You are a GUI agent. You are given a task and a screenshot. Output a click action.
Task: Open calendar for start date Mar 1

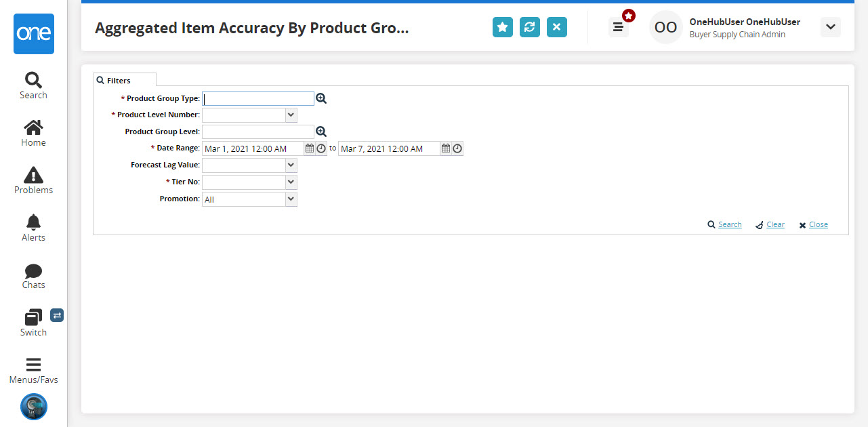point(310,148)
